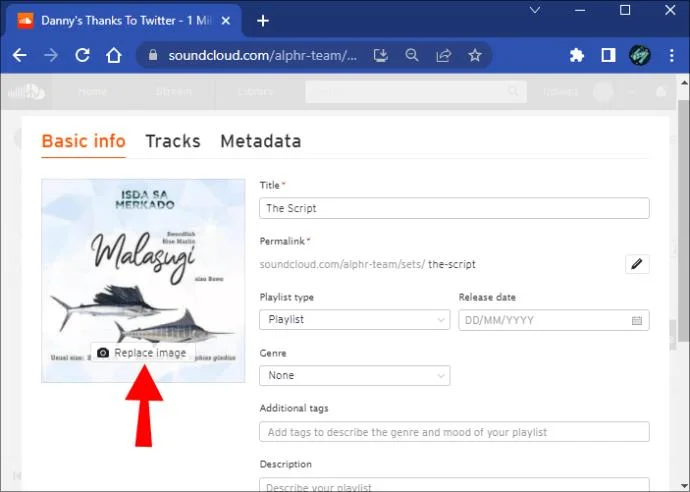Open a new browser tab
The image size is (690, 492).
pos(263,21)
